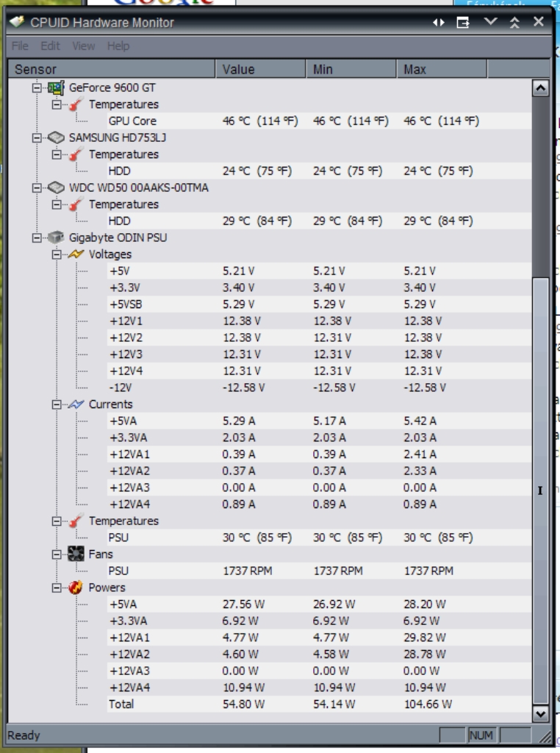The width and height of the screenshot is (560, 753).
Task: Open the Help menu
Action: point(118,46)
